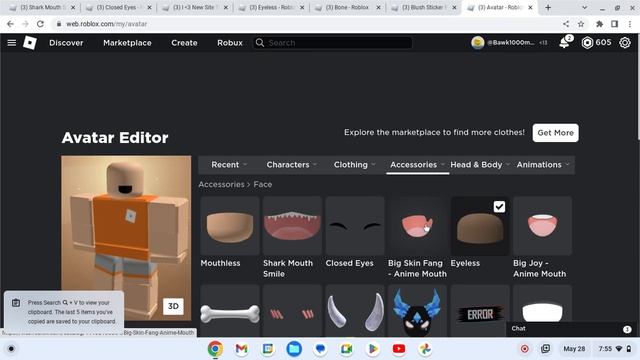Launch Chrome from the shelf
This screenshot has height=360, width=640.
(x=215, y=349)
